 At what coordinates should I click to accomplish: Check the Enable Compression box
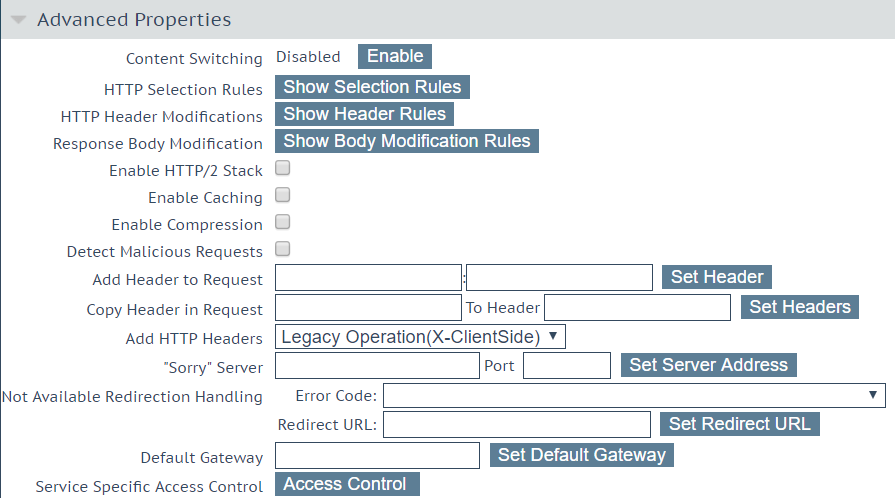pos(283,222)
